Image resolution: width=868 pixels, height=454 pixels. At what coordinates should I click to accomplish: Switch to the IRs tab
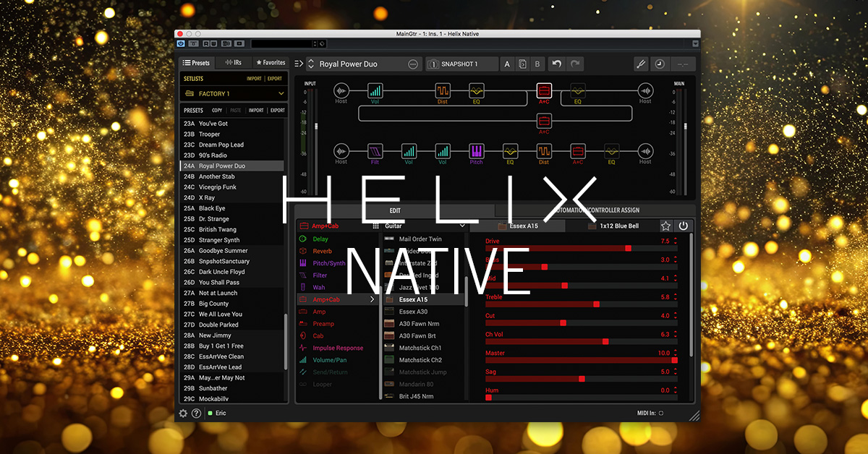tap(233, 63)
